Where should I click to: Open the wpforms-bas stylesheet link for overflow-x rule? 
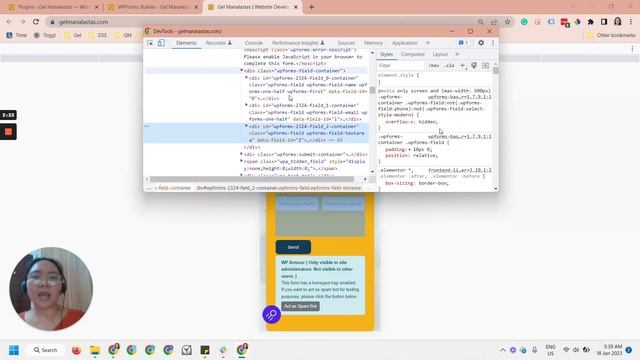(460, 97)
